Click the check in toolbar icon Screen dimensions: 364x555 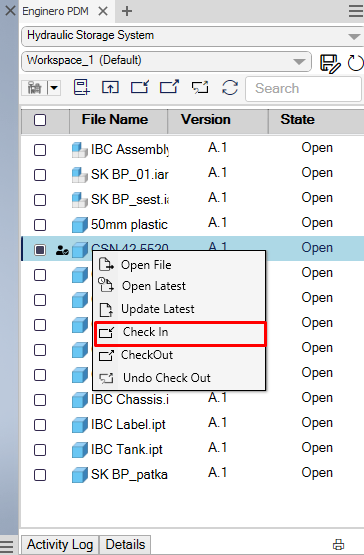pyautogui.click(x=140, y=87)
